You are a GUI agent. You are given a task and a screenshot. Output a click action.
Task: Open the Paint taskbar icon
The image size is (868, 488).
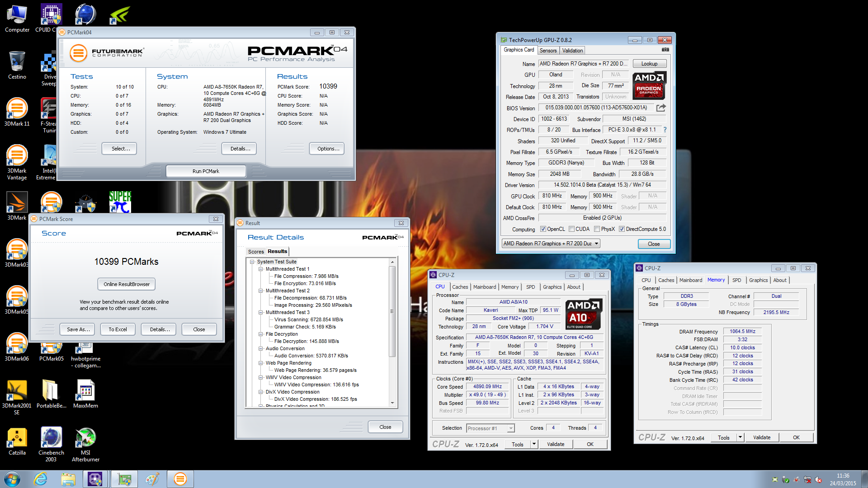point(152,479)
